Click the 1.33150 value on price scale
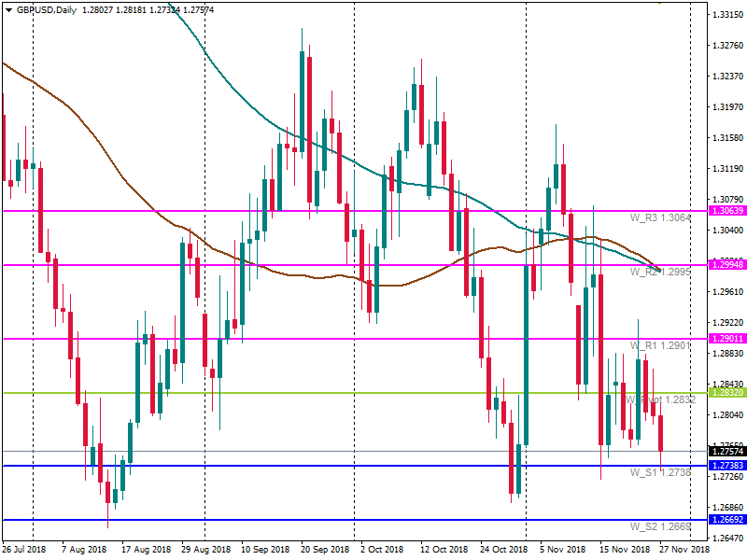The width and height of the screenshot is (747, 560). [x=726, y=16]
